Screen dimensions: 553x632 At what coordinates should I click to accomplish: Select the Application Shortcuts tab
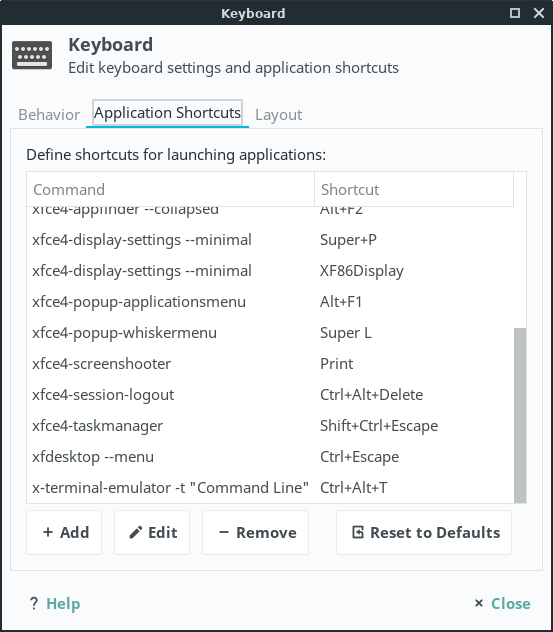pos(167,113)
